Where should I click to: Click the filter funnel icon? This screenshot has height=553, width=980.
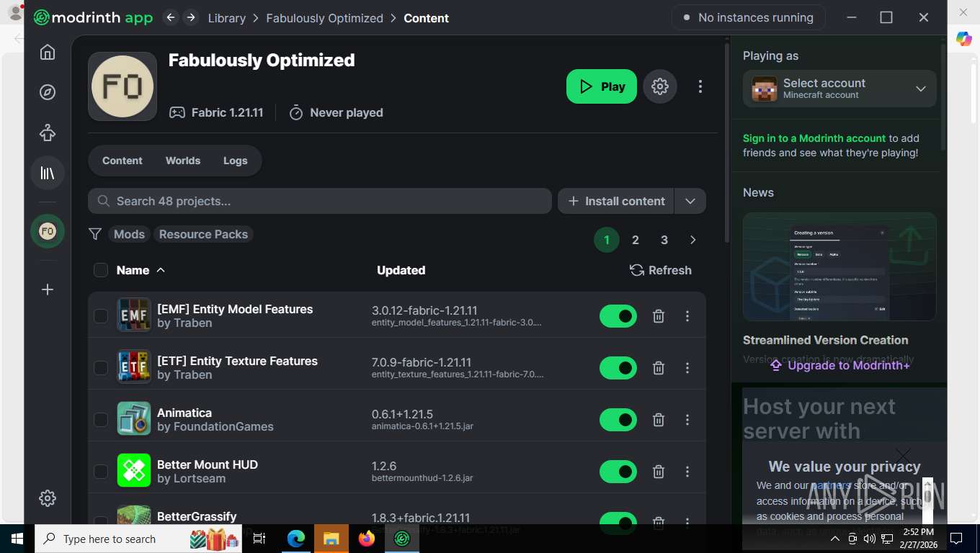[x=94, y=234]
